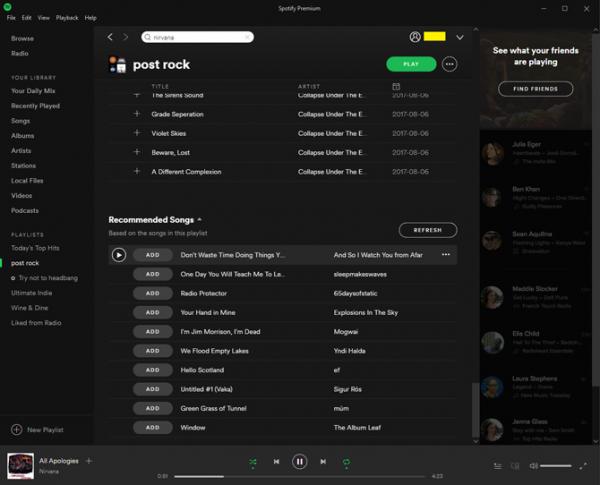This screenshot has width=600, height=485.
Task: Open Recently Played
Action: pos(35,106)
